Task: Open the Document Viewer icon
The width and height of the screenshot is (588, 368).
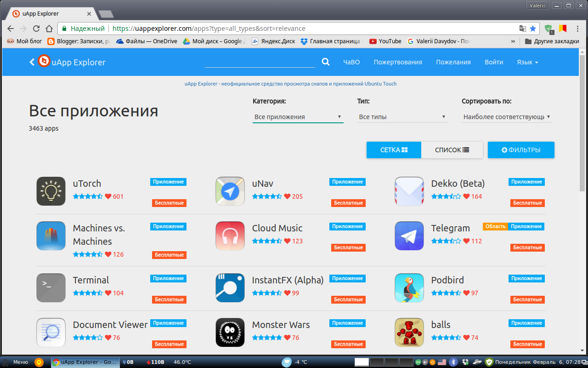Action: pyautogui.click(x=51, y=332)
